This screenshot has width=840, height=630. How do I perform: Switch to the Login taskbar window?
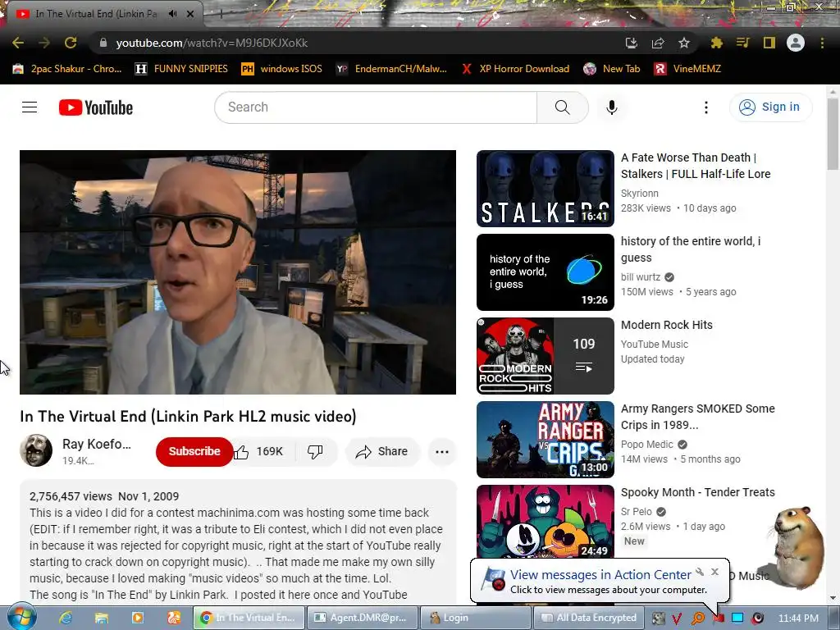(476, 618)
